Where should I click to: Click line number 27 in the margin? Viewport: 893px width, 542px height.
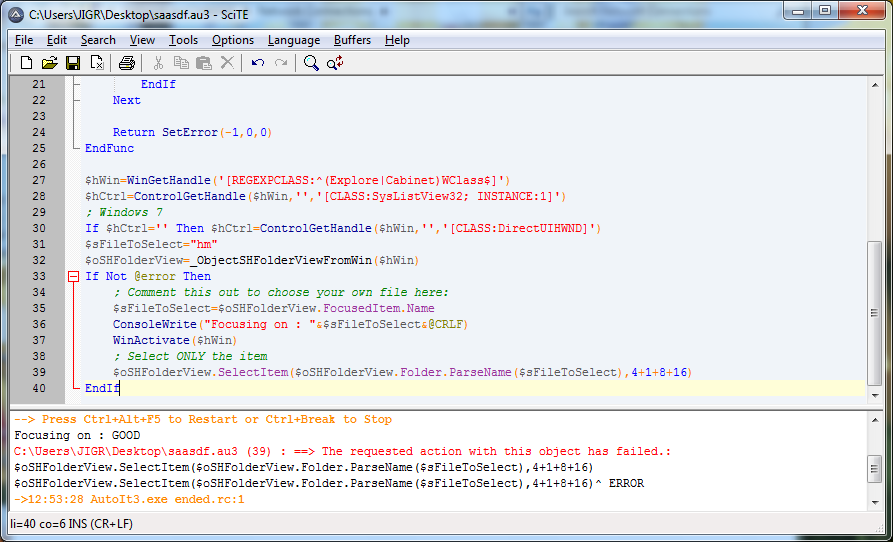pos(38,180)
